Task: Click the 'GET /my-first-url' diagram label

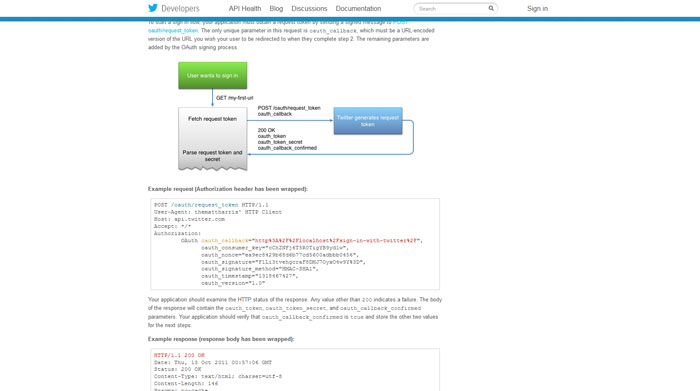Action: click(x=234, y=98)
